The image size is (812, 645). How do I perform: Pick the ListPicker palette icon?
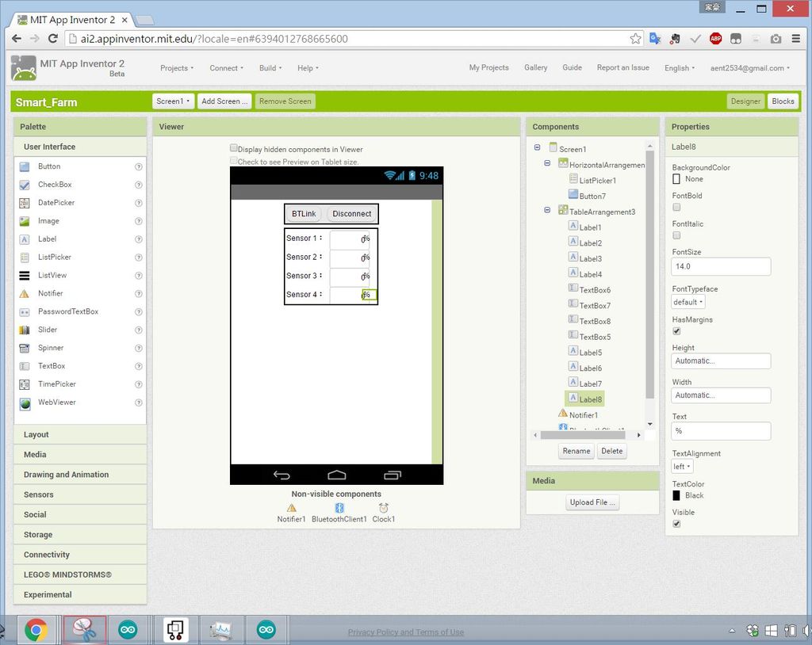tap(25, 258)
